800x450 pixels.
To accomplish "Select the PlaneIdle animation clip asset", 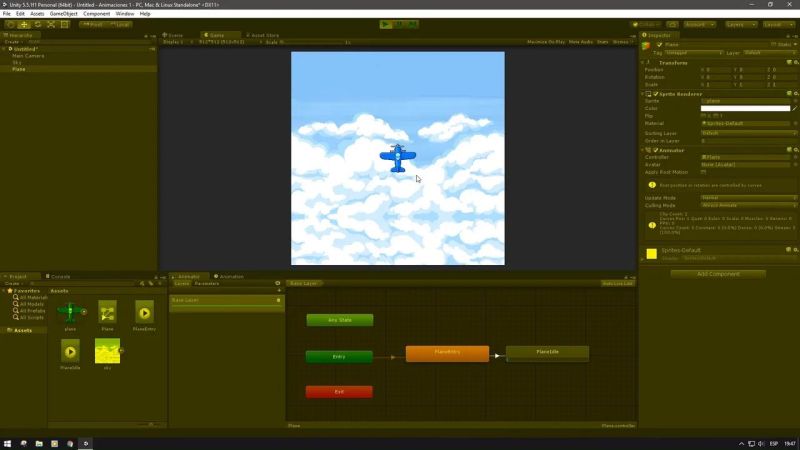I will (x=70, y=352).
